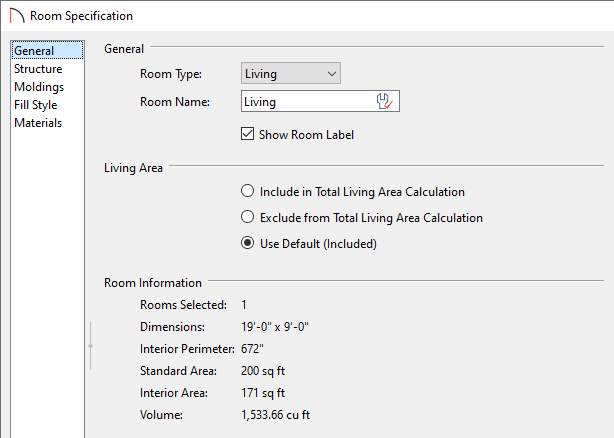This screenshot has width=614, height=438.
Task: Open the Moldings panel
Action: [39, 87]
